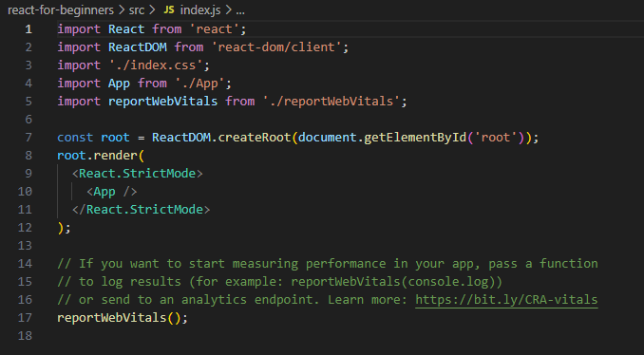This screenshot has width=644, height=355.
Task: Click the const keyword on line 7
Action: click(x=75, y=137)
